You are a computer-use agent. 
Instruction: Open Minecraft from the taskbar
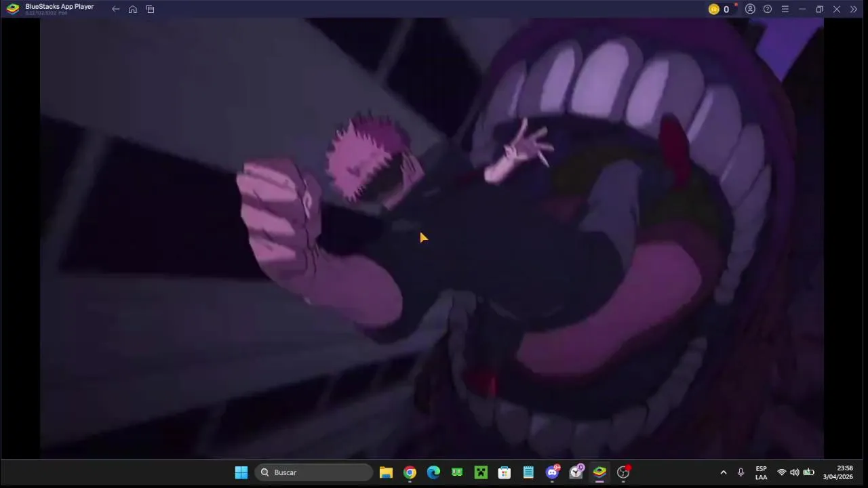pos(481,472)
